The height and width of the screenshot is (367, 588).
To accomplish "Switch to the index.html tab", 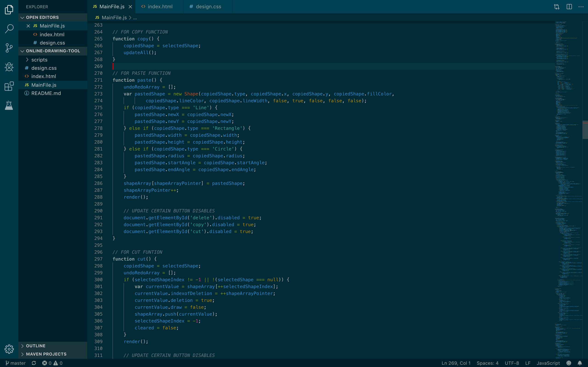I will (x=160, y=7).
